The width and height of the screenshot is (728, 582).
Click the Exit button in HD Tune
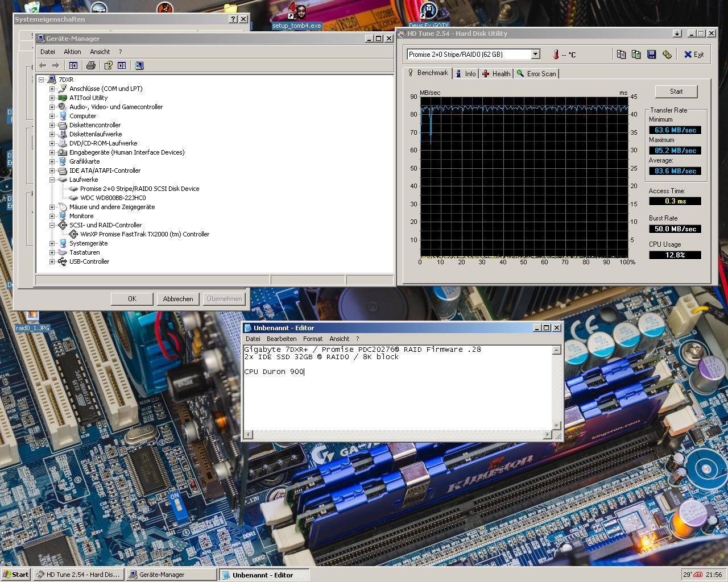(694, 55)
